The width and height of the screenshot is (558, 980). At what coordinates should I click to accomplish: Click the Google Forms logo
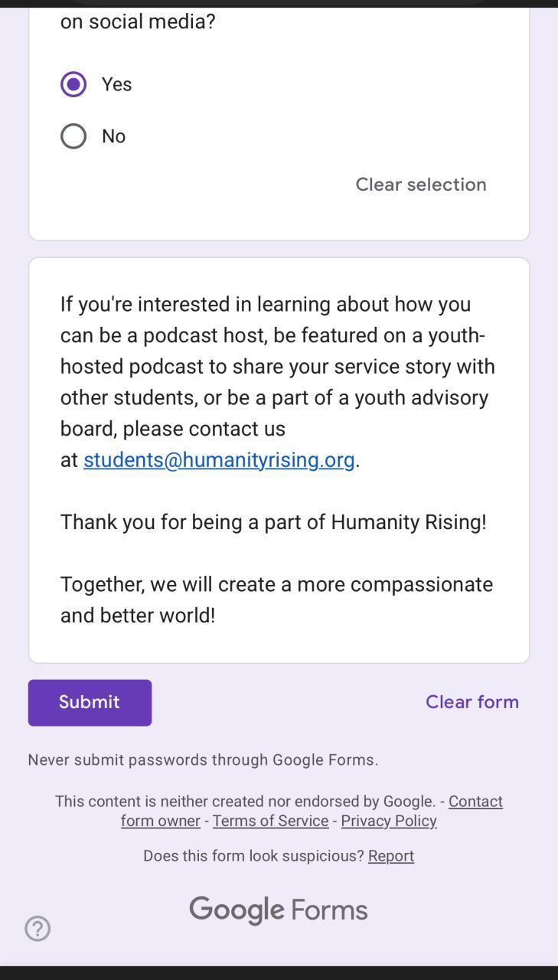[x=279, y=910]
